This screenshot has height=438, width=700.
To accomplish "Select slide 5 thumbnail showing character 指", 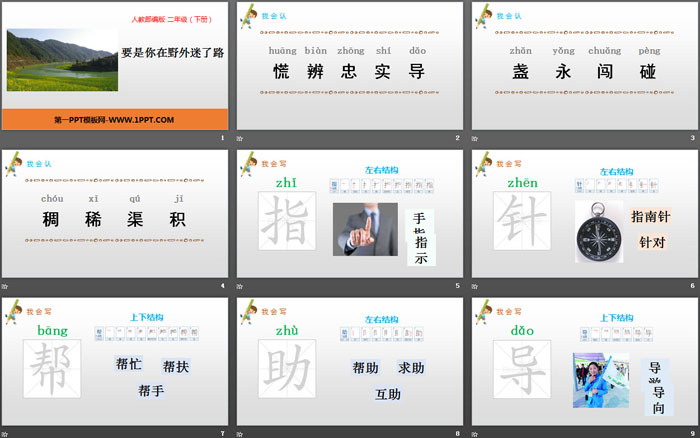I will click(x=350, y=213).
